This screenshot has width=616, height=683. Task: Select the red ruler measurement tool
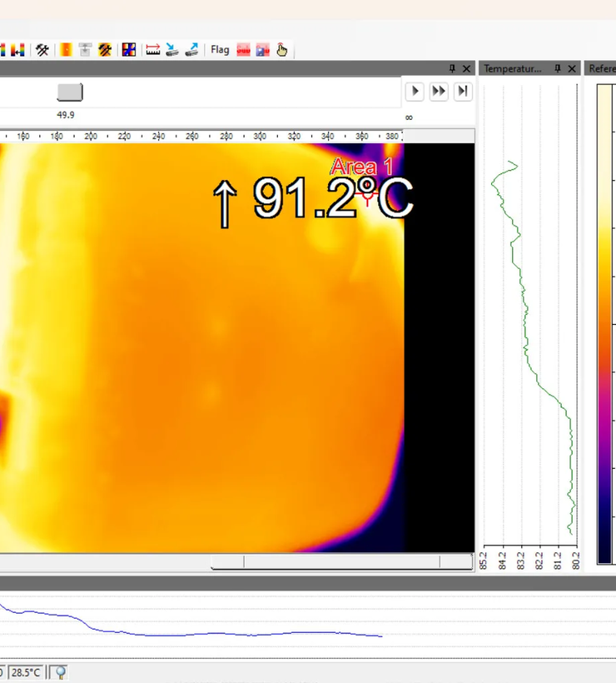point(152,50)
